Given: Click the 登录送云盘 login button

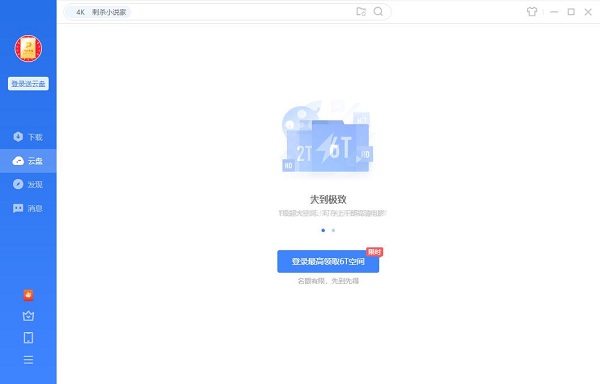Looking at the screenshot, I should (x=28, y=83).
